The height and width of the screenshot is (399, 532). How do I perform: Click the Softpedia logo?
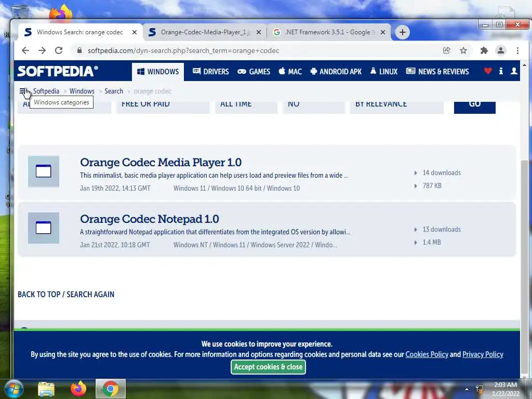(58, 71)
